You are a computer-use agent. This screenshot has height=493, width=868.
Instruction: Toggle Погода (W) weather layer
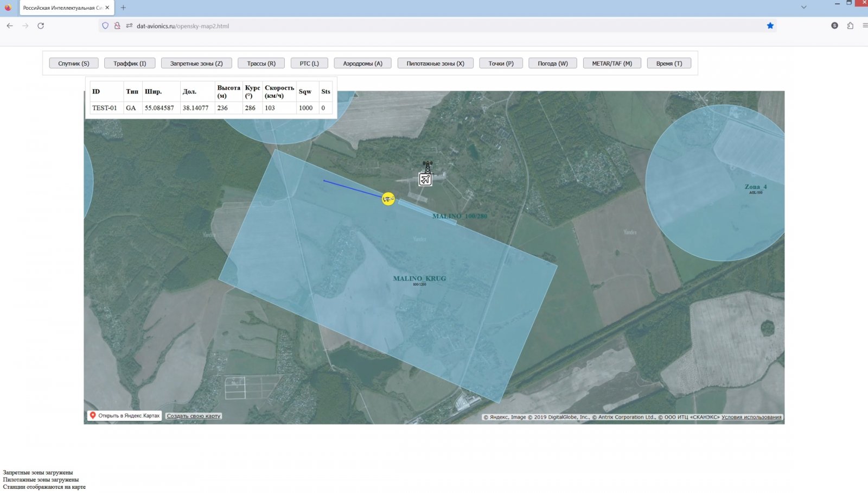[x=553, y=64]
